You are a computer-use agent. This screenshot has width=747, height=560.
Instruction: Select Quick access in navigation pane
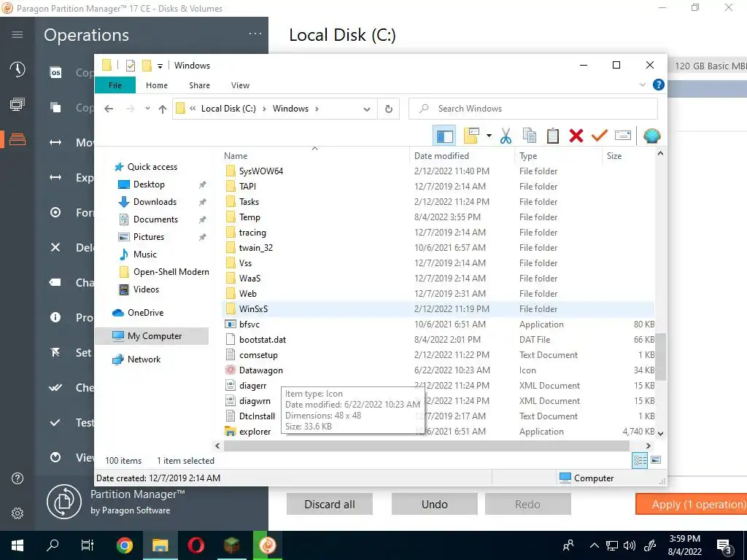(152, 167)
